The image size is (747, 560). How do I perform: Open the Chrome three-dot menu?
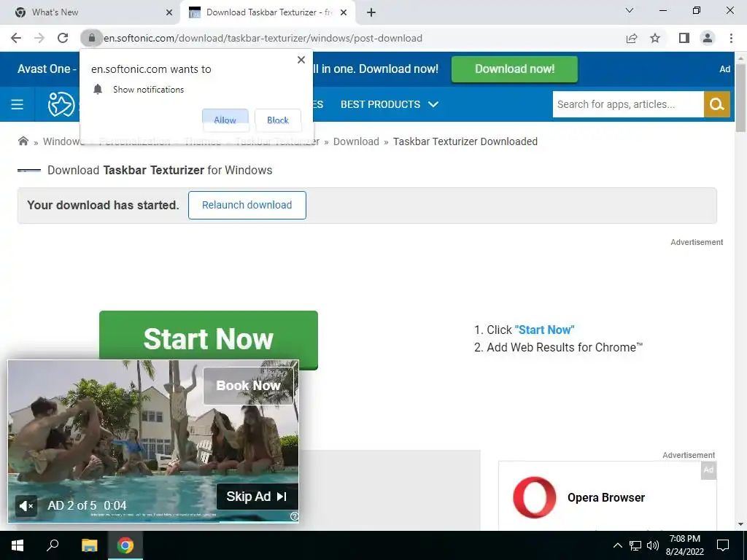click(x=731, y=38)
